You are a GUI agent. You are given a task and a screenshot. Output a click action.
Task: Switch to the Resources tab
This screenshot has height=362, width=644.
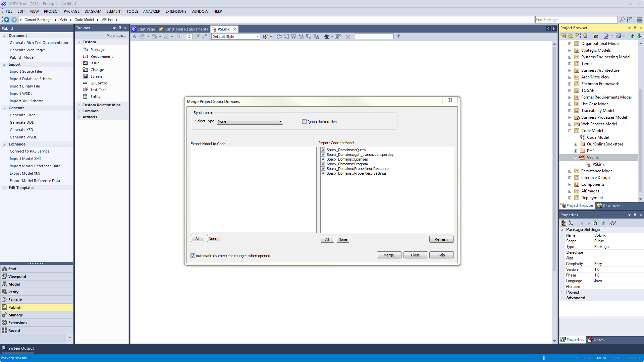tap(609, 206)
